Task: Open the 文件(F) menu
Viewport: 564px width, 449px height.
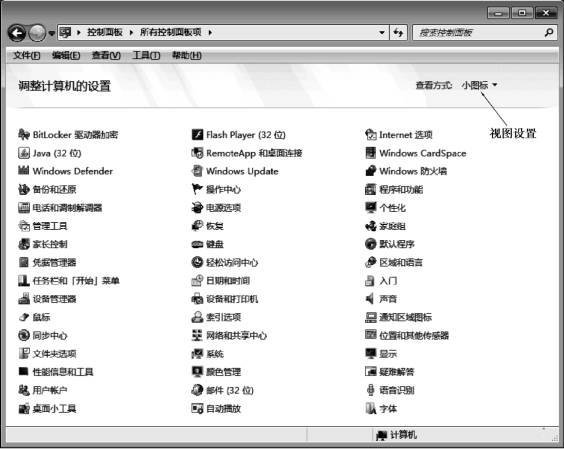Action: [x=27, y=55]
